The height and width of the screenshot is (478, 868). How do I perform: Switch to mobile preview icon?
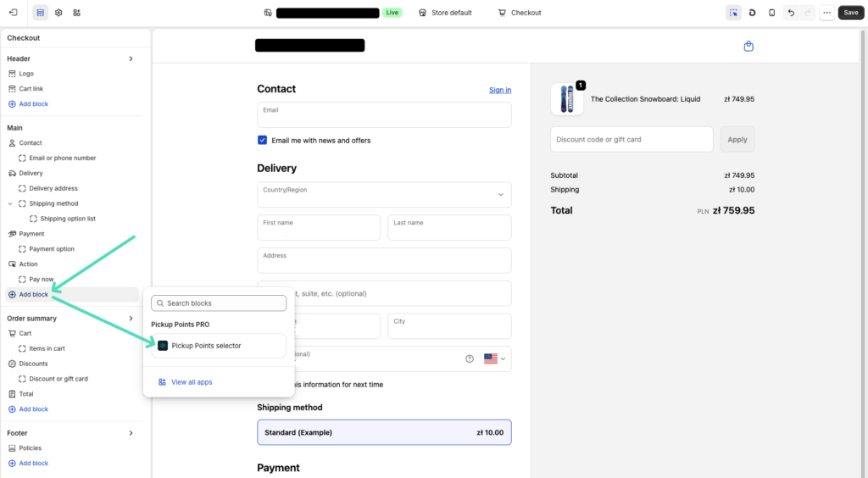[x=771, y=13]
